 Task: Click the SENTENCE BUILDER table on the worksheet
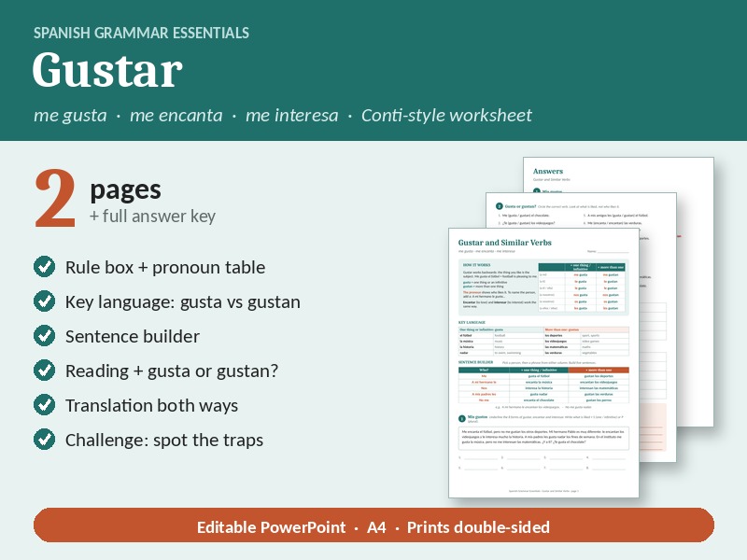[543, 385]
